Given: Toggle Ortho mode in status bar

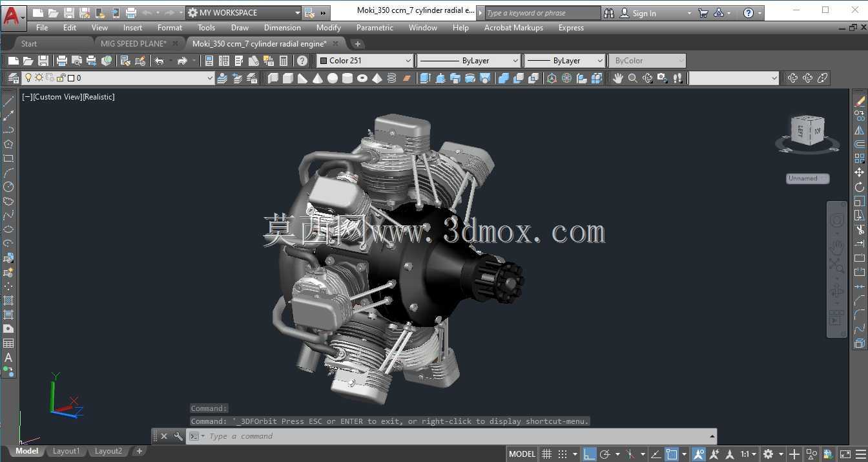Looking at the screenshot, I should [589, 454].
